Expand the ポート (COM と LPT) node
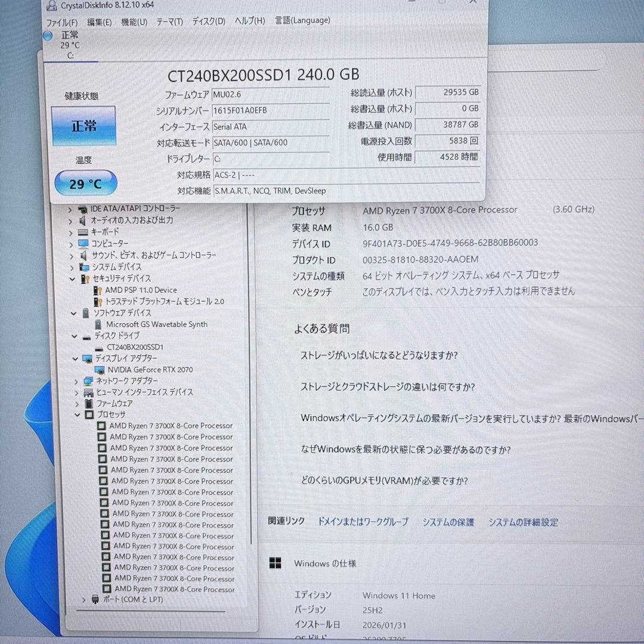The width and height of the screenshot is (644, 644). click(84, 600)
